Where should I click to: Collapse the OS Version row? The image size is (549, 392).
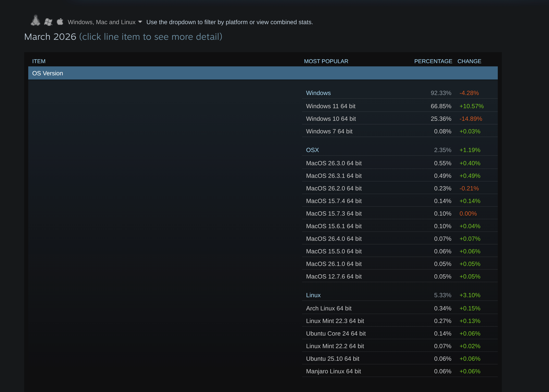tap(47, 73)
